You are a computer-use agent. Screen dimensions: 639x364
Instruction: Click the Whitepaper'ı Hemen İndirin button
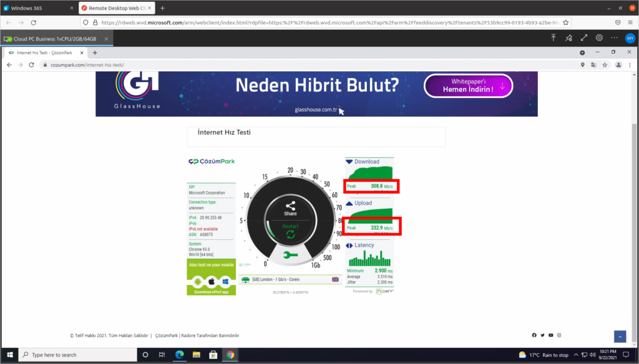pyautogui.click(x=468, y=85)
